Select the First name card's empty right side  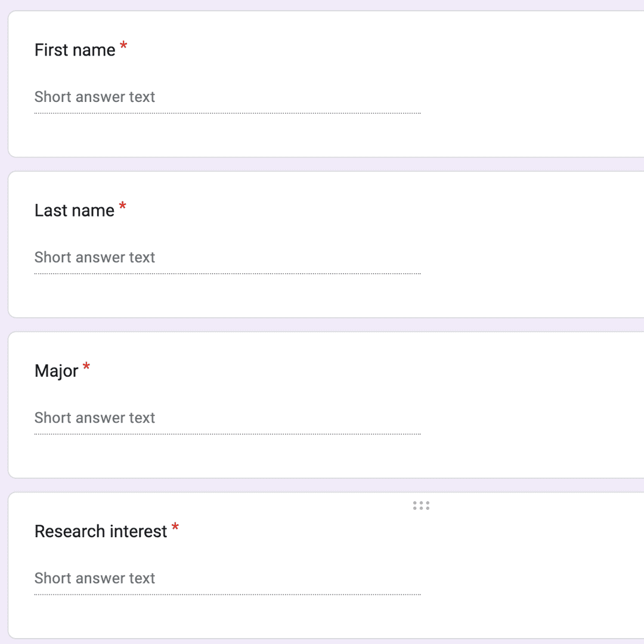point(537,83)
